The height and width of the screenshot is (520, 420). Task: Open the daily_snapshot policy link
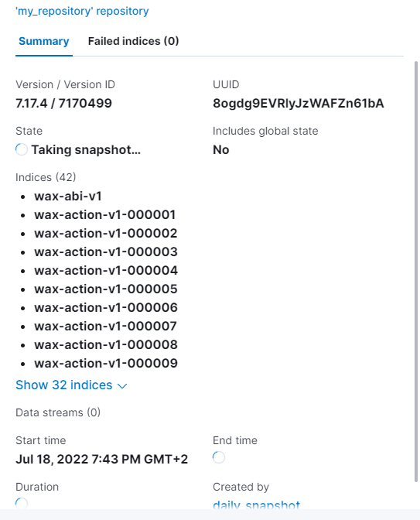point(256,505)
